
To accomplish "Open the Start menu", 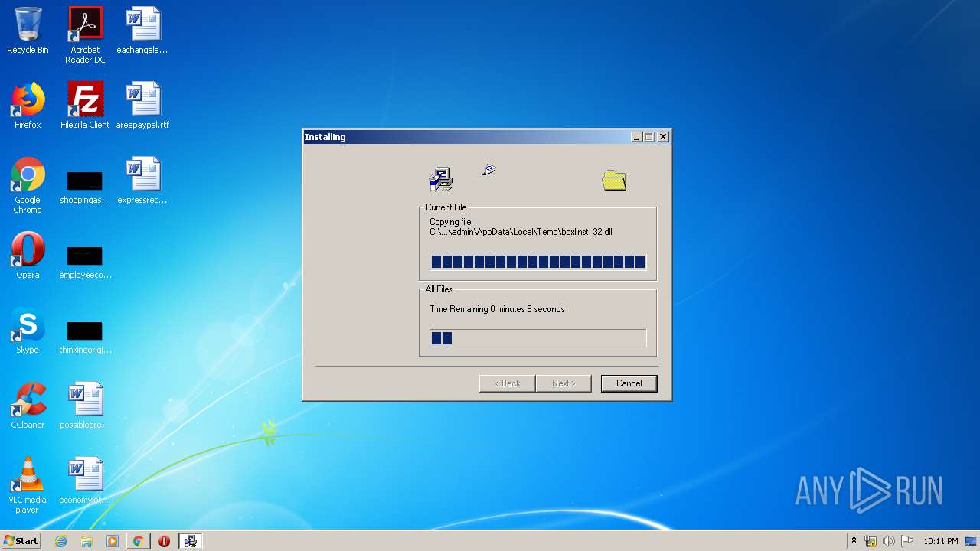I will click(x=21, y=541).
